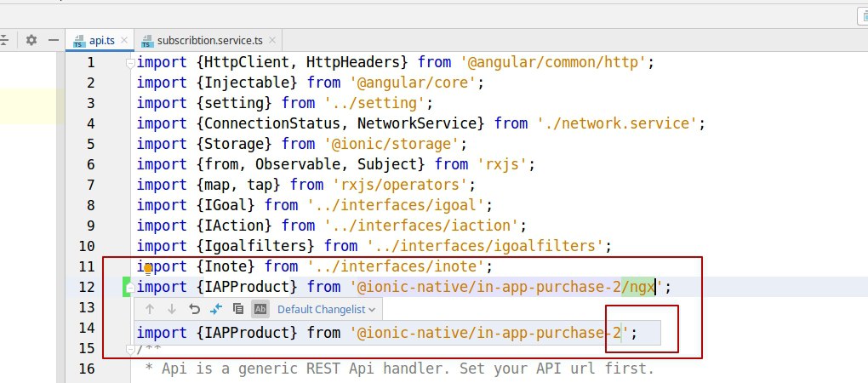868x383 pixels.
Task: Click line number 1 in the gutter
Action: [x=91, y=62]
